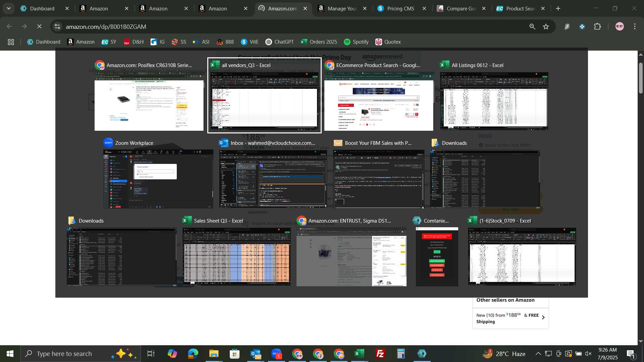This screenshot has height=362, width=644.
Task: Open the Amazon bookmark
Action: pos(81,42)
